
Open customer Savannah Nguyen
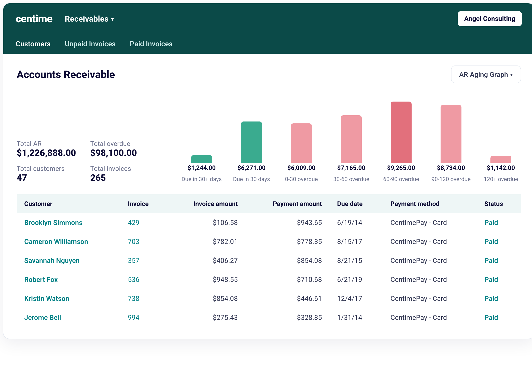coord(52,261)
